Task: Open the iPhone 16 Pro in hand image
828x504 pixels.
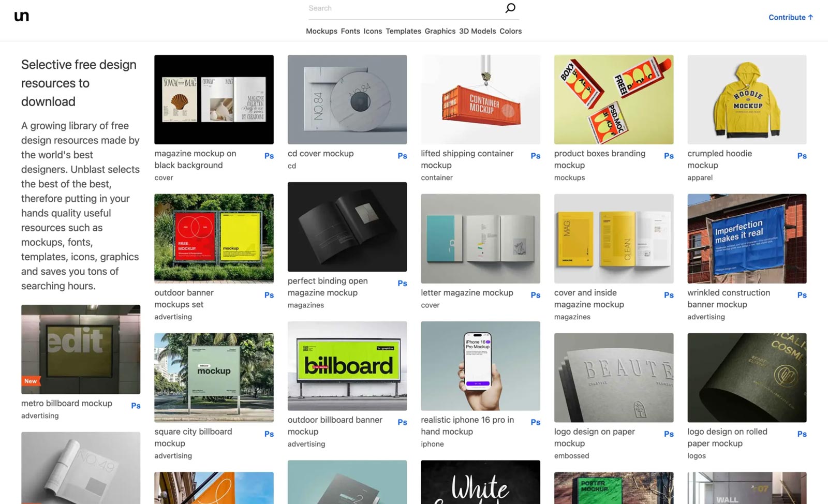Action: [480, 366]
